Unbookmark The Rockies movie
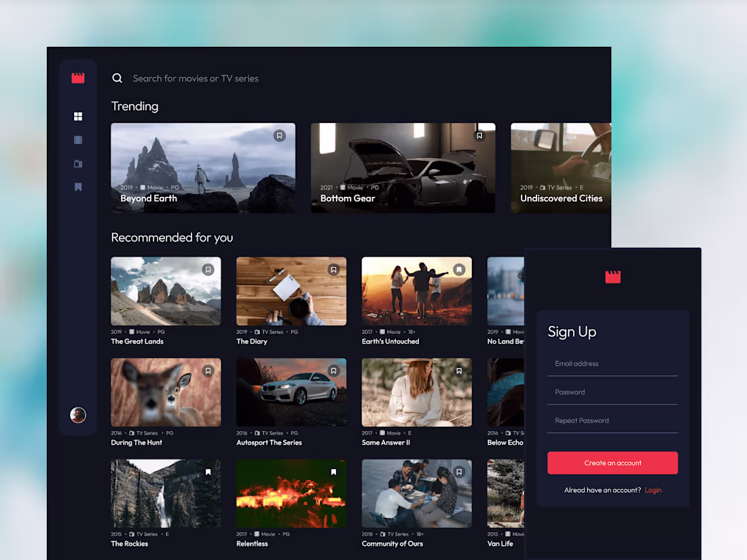Image resolution: width=747 pixels, height=560 pixels. (208, 472)
